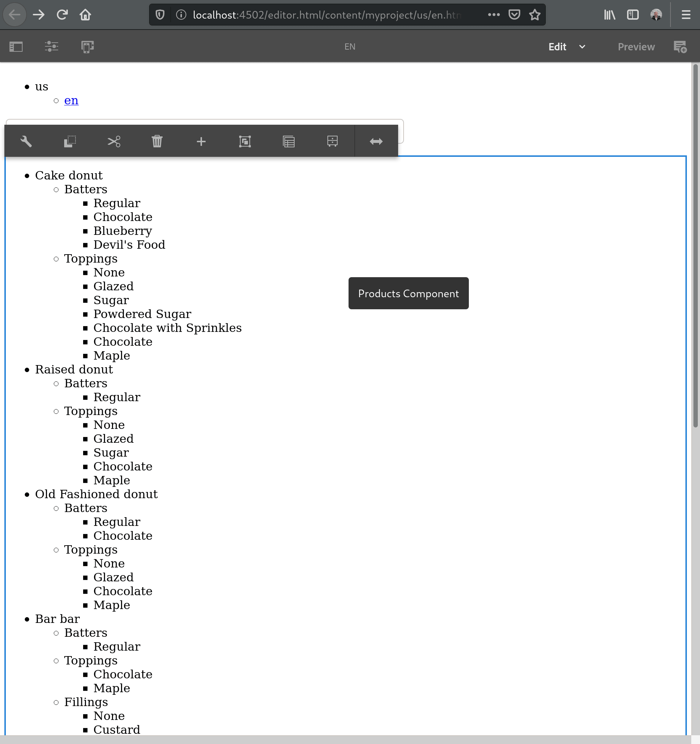Open tracking protection shield in address bar
This screenshot has width=700, height=744.
click(x=160, y=15)
